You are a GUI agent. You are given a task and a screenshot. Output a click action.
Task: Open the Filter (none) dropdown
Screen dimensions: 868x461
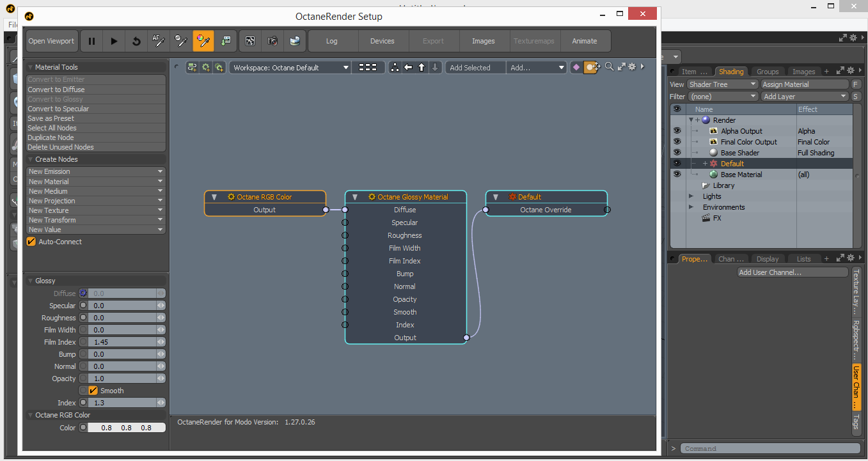pyautogui.click(x=723, y=97)
